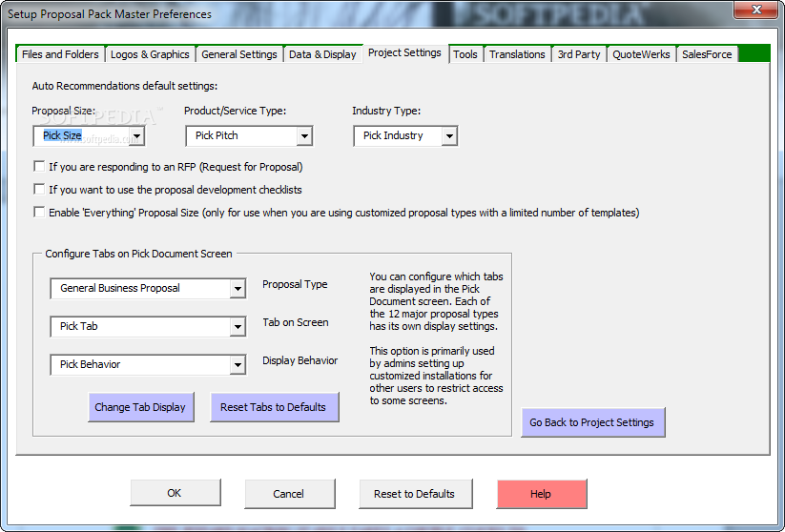Viewport: 785px width, 532px height.
Task: Click the Pick Pitch combo box field
Action: (x=249, y=135)
